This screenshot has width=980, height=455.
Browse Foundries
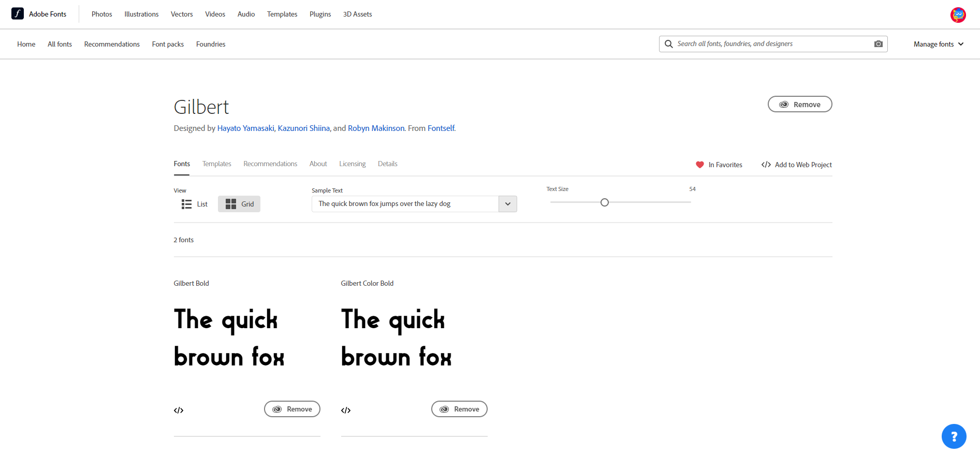[x=211, y=44]
